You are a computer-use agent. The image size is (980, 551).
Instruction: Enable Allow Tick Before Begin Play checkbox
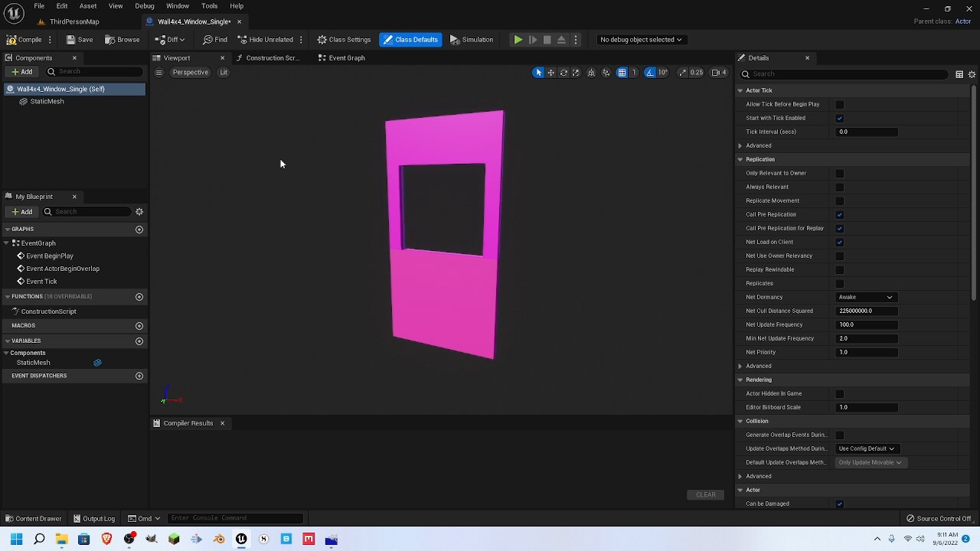click(840, 105)
